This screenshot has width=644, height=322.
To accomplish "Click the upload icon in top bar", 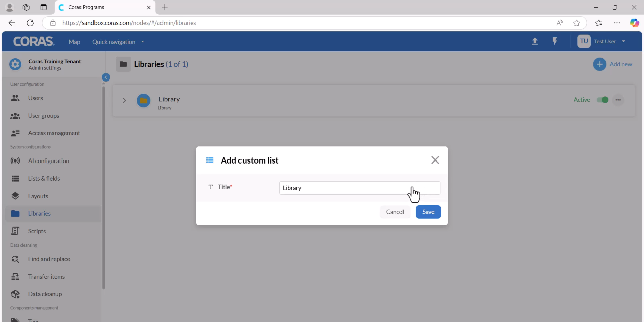I will (535, 41).
